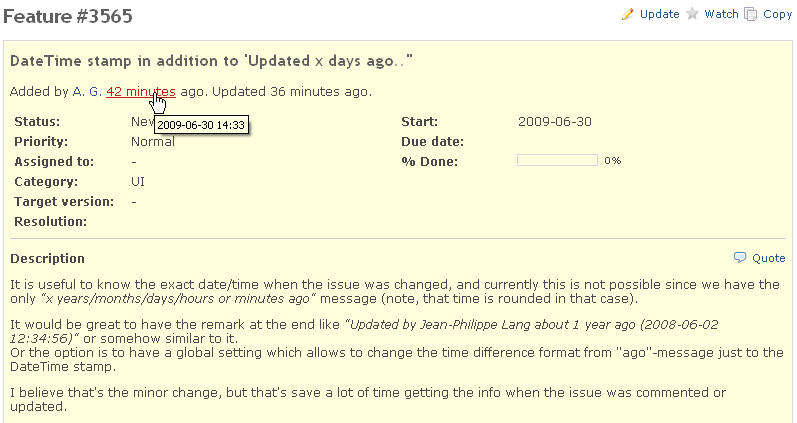This screenshot has width=797, height=423.
Task: Click the 2009-06-30 14:33 tooltip
Action: point(201,125)
